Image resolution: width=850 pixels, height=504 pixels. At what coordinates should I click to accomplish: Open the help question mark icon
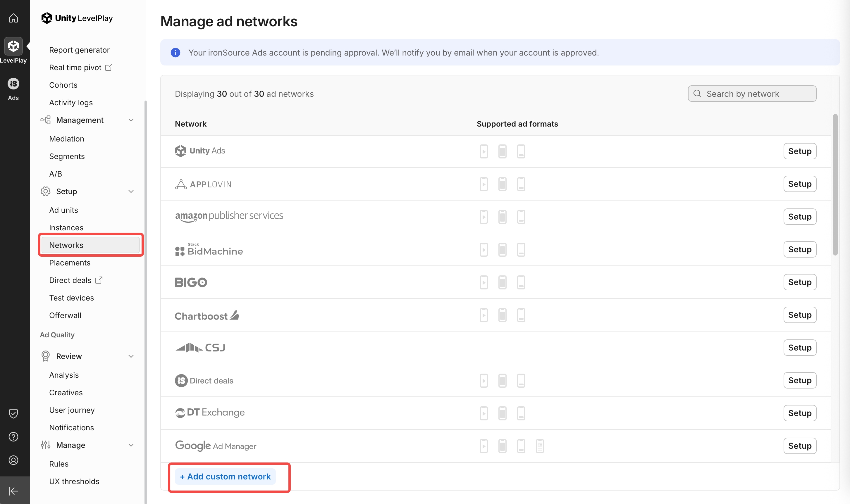click(13, 437)
